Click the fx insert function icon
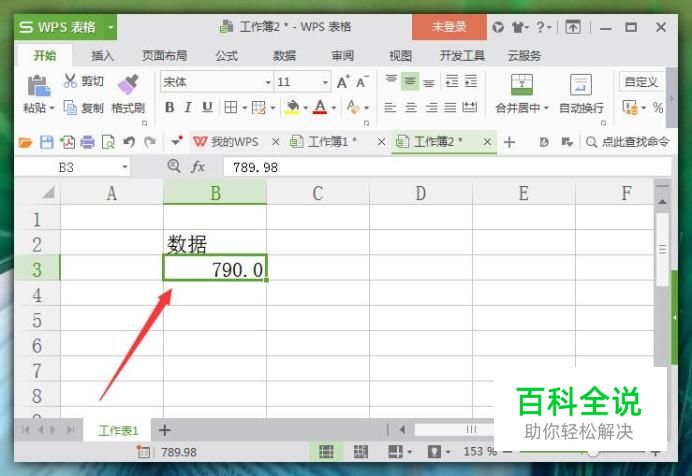 pyautogui.click(x=198, y=167)
